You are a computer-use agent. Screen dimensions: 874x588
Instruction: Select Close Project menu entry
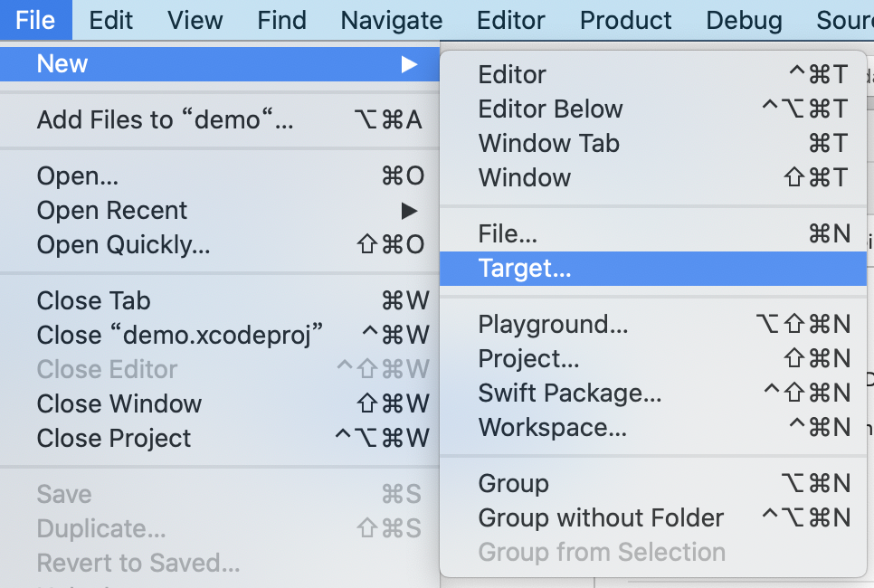(220, 439)
